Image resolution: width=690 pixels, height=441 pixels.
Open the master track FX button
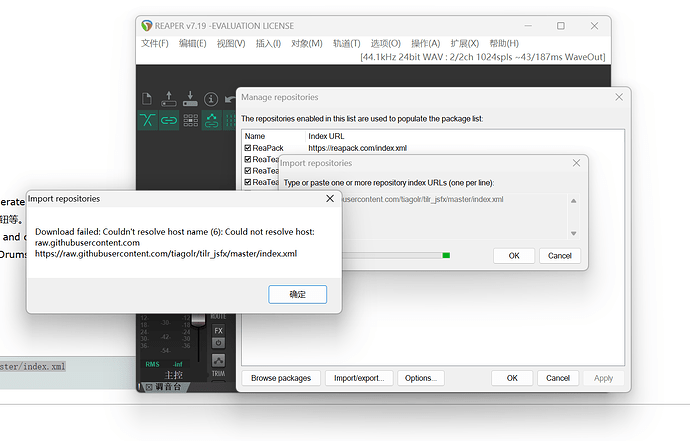pos(219,331)
